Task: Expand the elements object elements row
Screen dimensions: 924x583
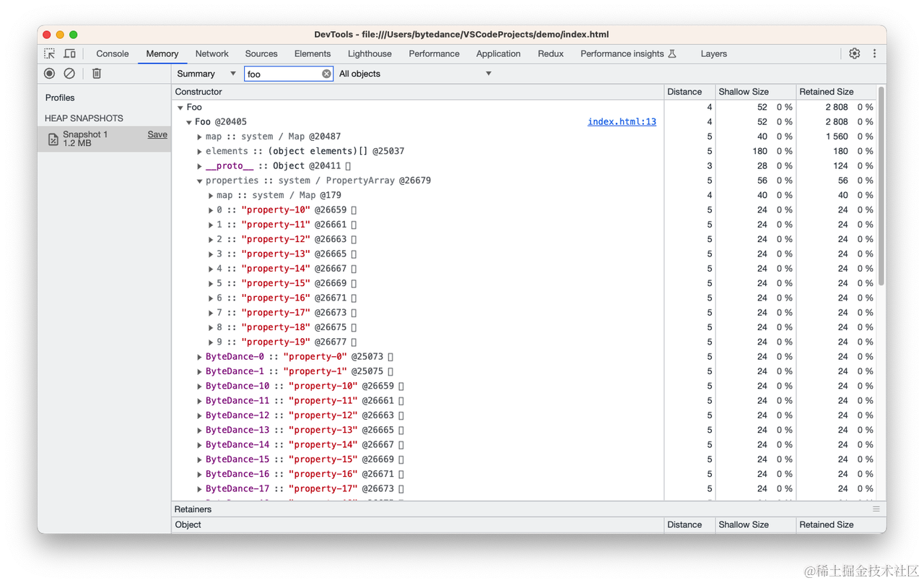Action: (200, 152)
